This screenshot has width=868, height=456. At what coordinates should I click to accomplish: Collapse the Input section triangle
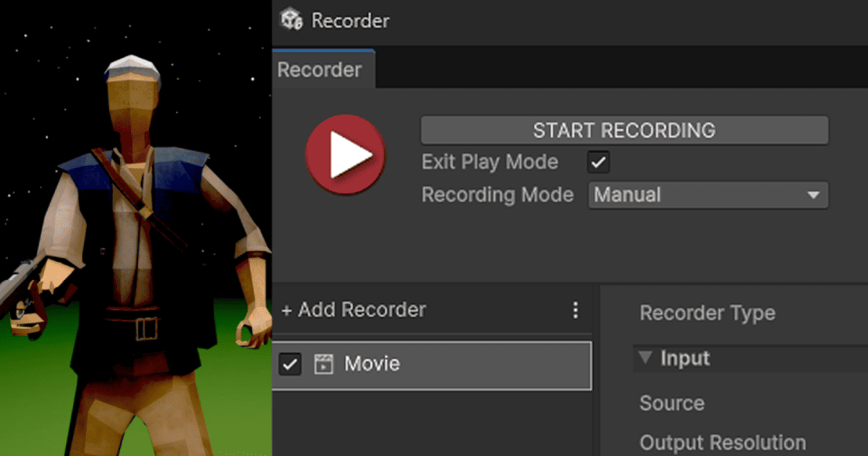point(646,358)
